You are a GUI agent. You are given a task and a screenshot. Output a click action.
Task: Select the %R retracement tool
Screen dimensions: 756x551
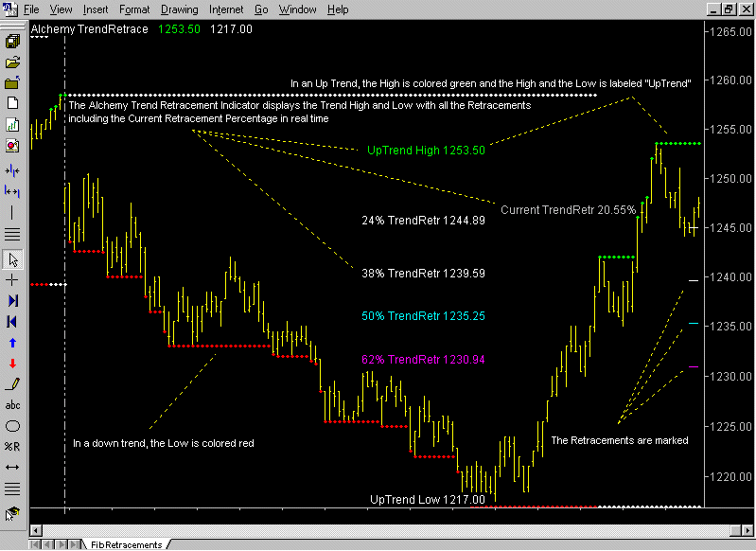click(x=12, y=447)
